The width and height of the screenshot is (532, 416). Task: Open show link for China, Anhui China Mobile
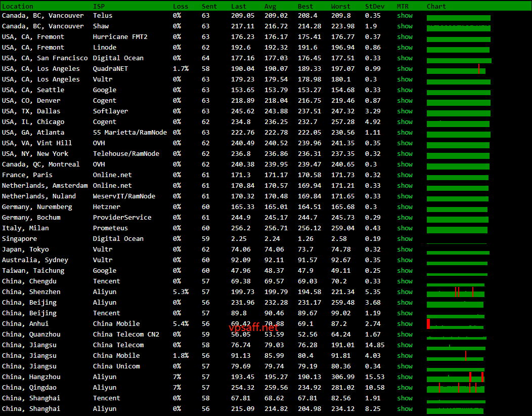coord(405,324)
